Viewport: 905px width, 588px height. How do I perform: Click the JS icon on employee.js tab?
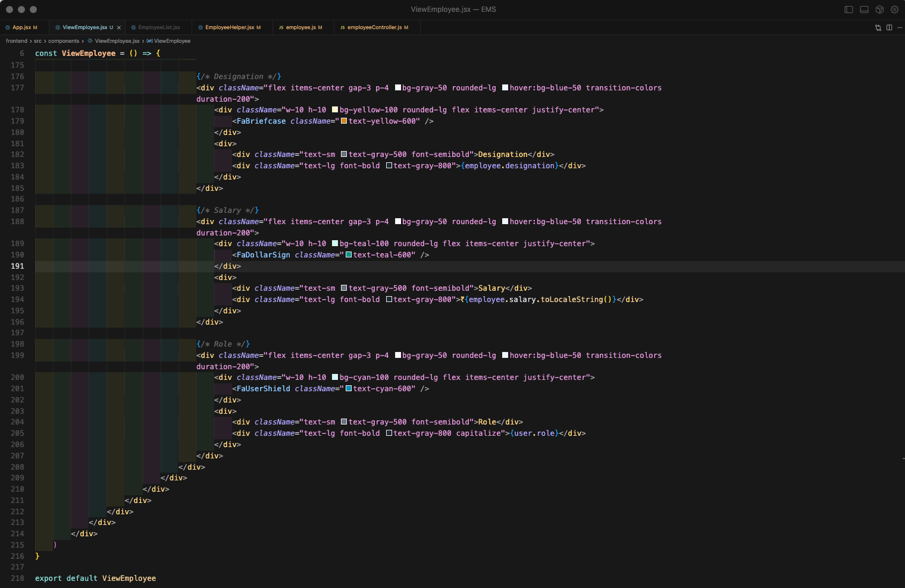[x=281, y=27]
